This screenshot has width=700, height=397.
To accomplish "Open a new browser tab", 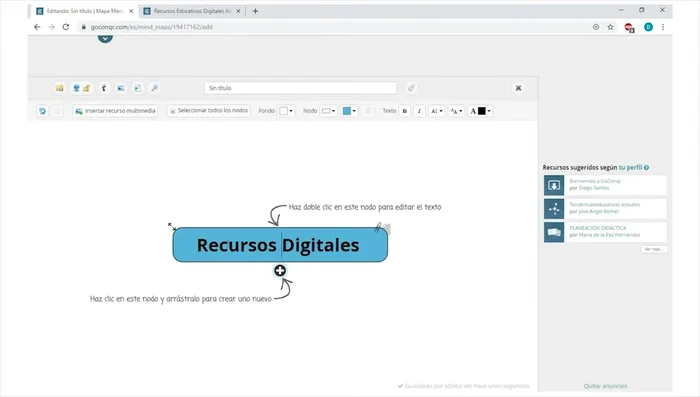I will point(255,11).
